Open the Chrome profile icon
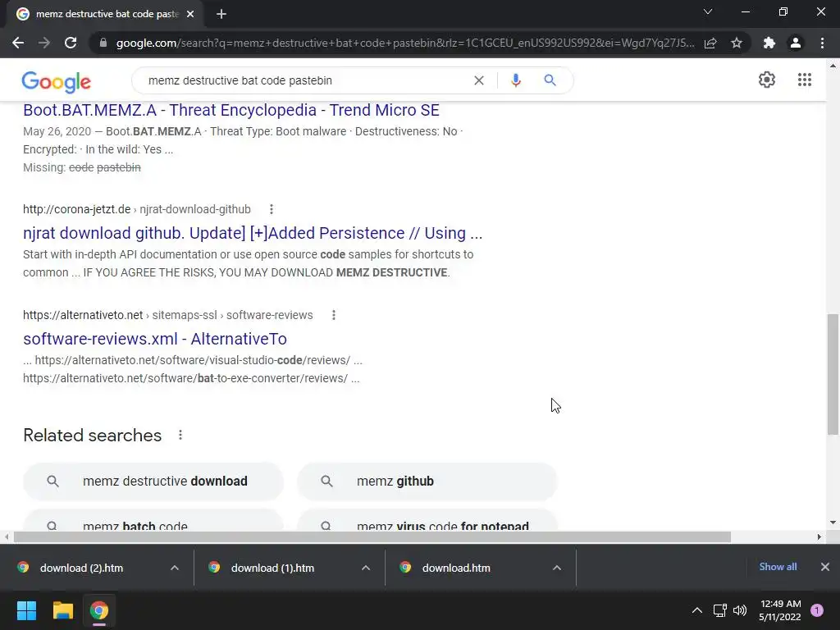Screen dimensions: 840x630 pyautogui.click(x=796, y=43)
